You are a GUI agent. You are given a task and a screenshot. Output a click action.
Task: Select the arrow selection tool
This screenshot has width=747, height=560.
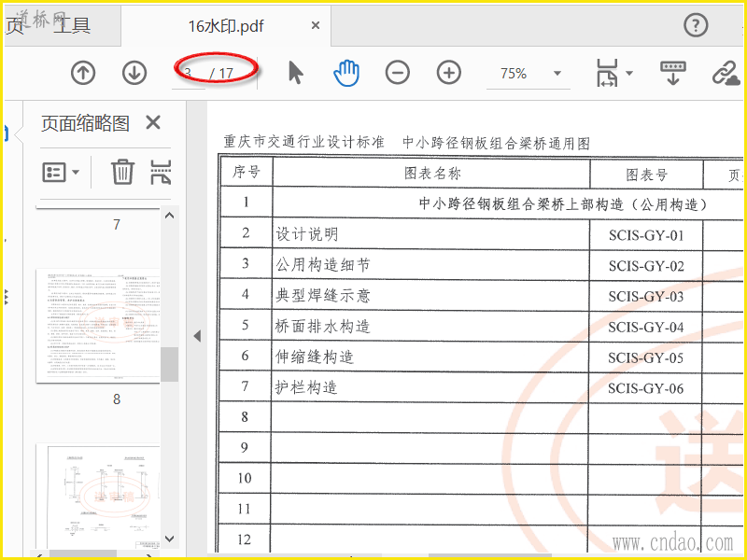296,73
